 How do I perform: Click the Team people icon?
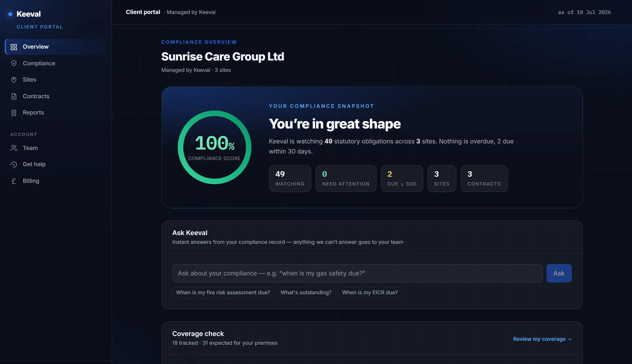tap(14, 148)
